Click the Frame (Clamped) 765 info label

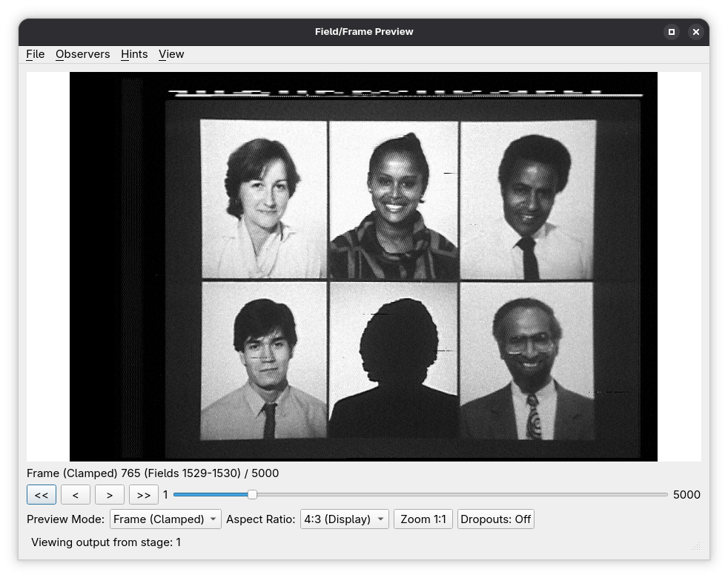click(x=153, y=473)
